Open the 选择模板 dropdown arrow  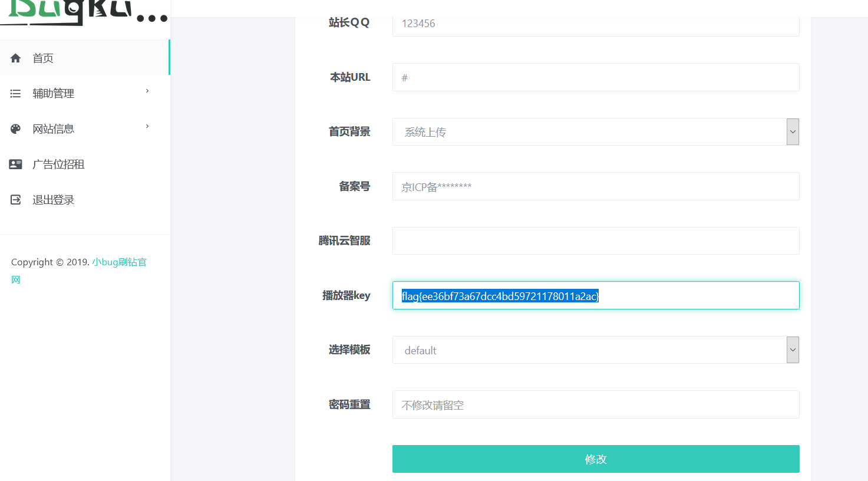(793, 350)
